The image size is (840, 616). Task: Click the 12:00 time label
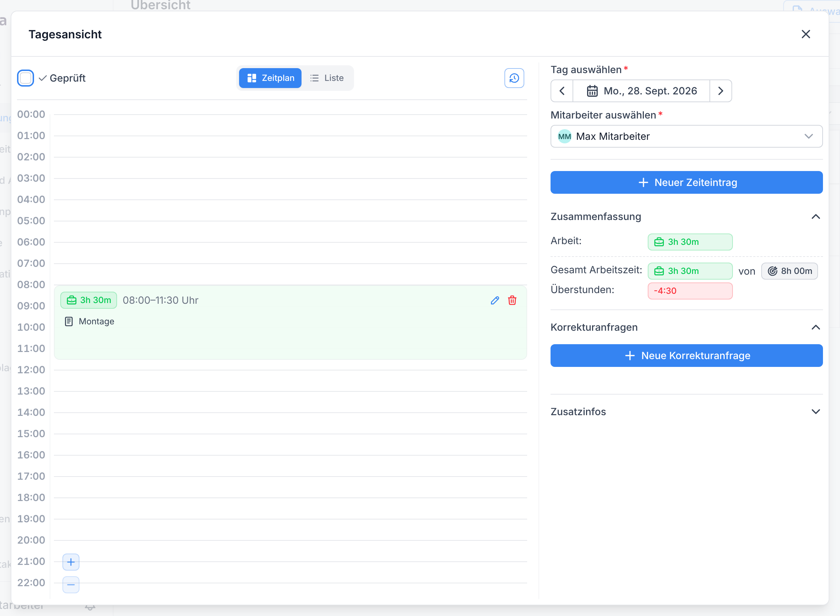[31, 369]
